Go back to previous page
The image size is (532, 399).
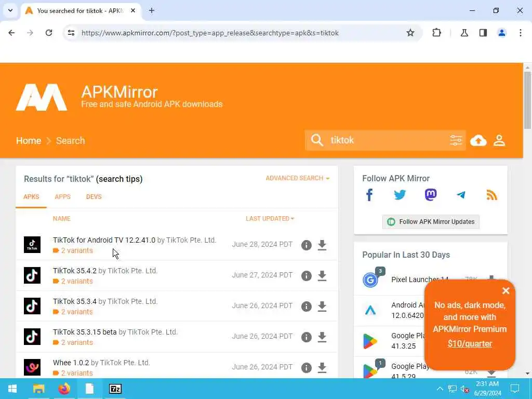pyautogui.click(x=11, y=33)
